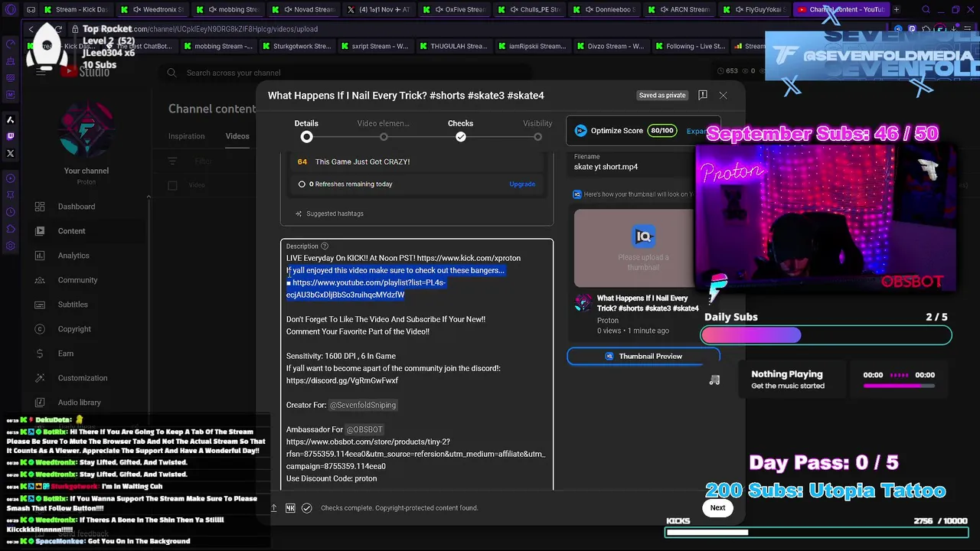Click the upload status arrow icon

tap(274, 508)
